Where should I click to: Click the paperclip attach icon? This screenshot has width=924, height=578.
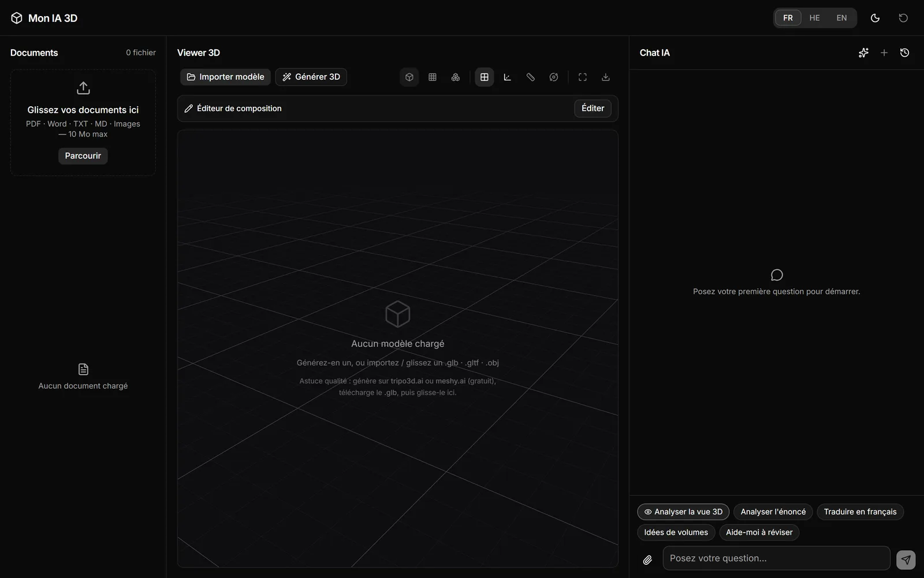click(x=647, y=560)
